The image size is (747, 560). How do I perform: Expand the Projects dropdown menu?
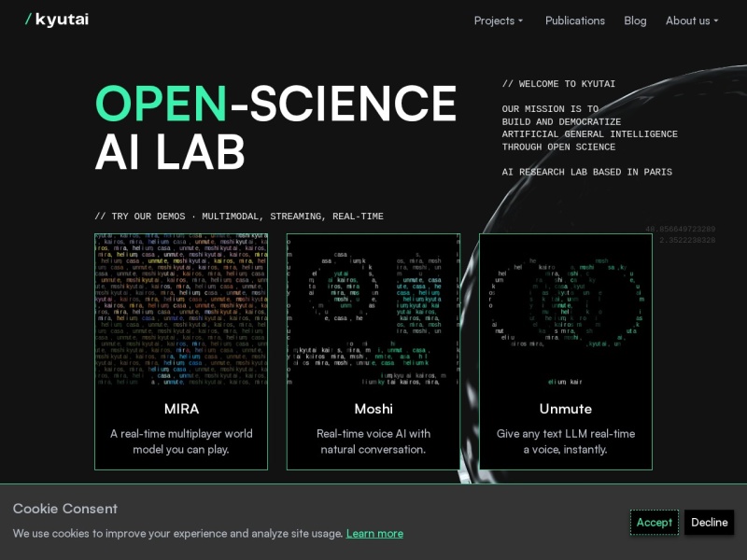[499, 21]
